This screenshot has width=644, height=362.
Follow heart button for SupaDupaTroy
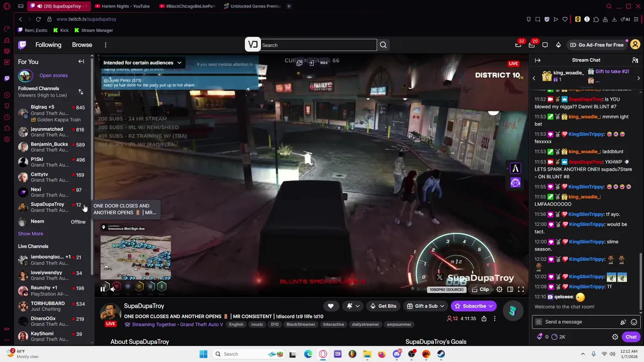click(331, 306)
